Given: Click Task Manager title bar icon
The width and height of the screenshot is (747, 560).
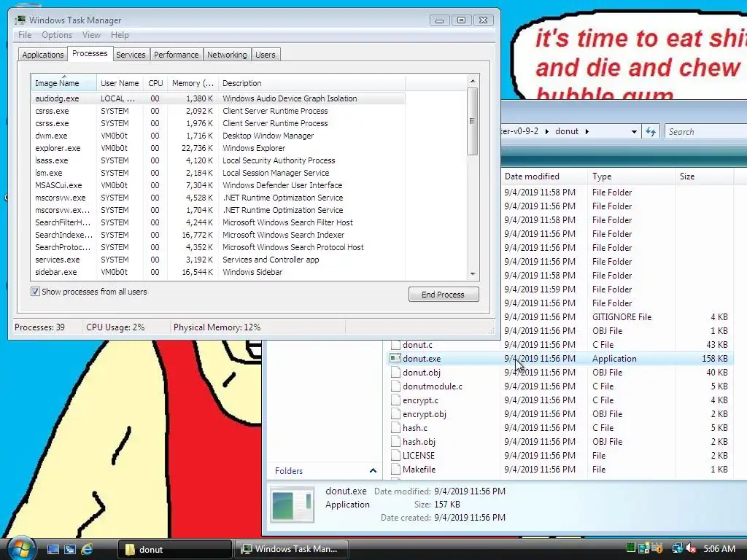Looking at the screenshot, I should 20,20.
